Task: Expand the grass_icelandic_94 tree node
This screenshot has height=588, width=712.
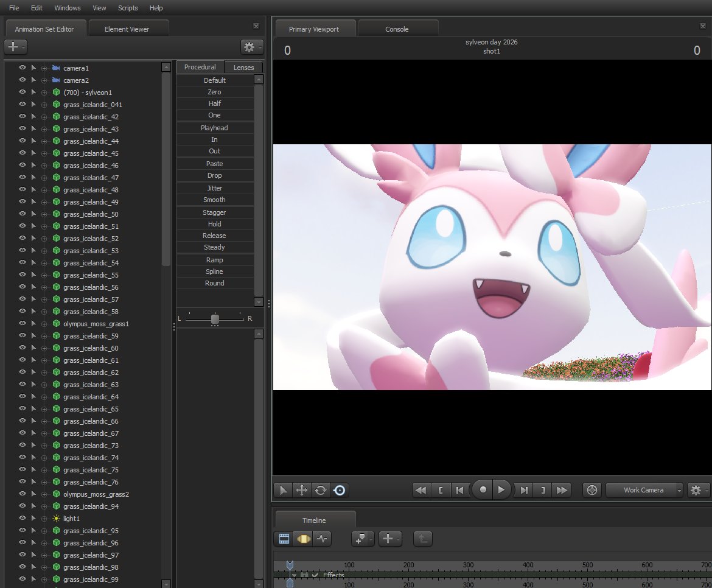Action: [44, 506]
